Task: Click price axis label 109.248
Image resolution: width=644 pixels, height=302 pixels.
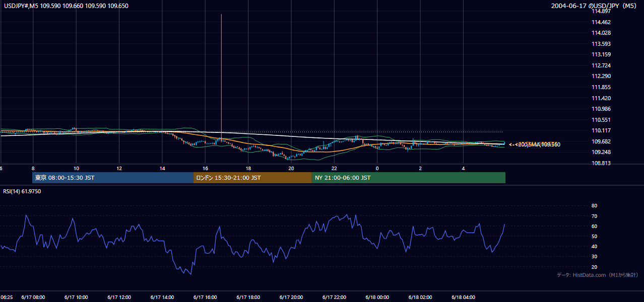Action: 601,152
